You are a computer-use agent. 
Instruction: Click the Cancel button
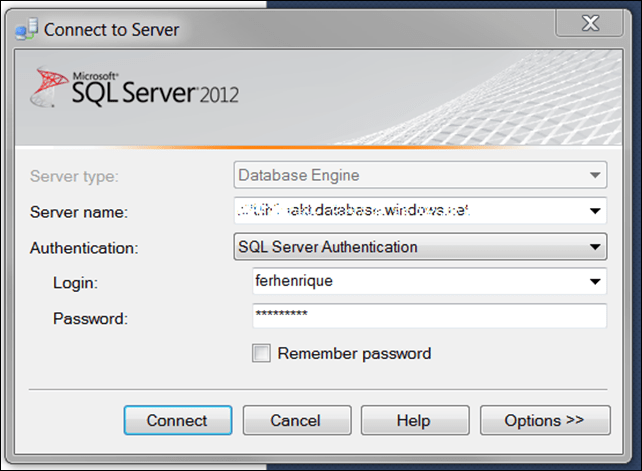[297, 420]
